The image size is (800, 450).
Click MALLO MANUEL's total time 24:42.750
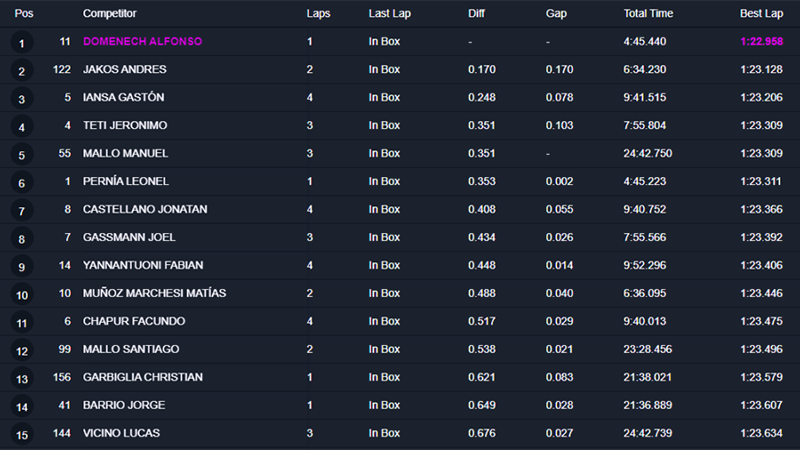click(647, 154)
